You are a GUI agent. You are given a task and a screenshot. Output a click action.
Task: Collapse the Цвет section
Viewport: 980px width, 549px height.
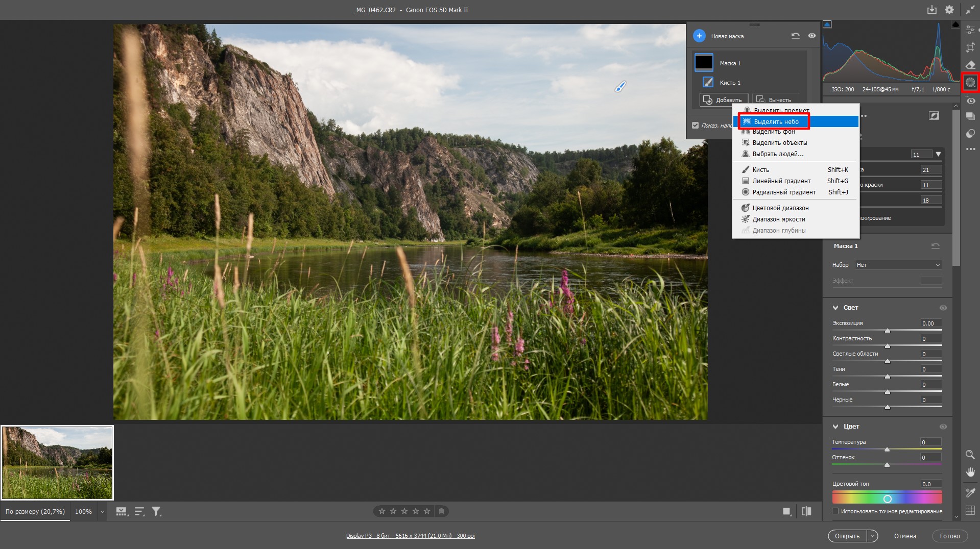tap(835, 427)
